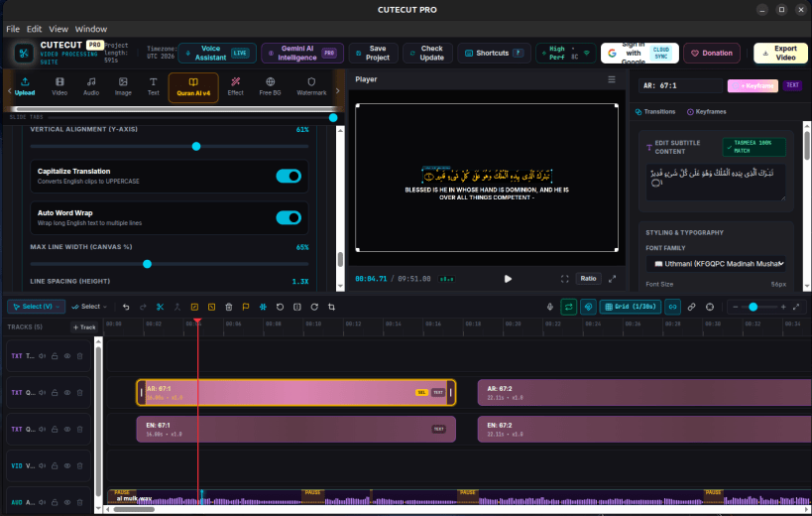Open the Video tab icon
Image resolution: width=812 pixels, height=516 pixels.
[x=59, y=86]
